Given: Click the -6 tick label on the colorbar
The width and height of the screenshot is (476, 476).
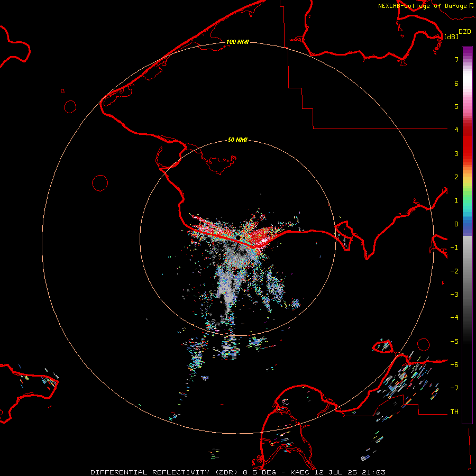Looking at the screenshot, I should coord(454,365).
